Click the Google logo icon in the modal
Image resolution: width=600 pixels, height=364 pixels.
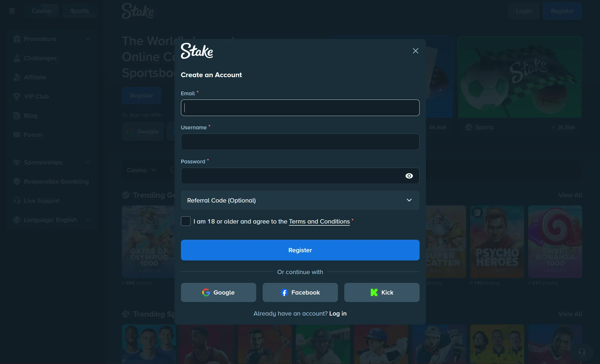click(206, 292)
